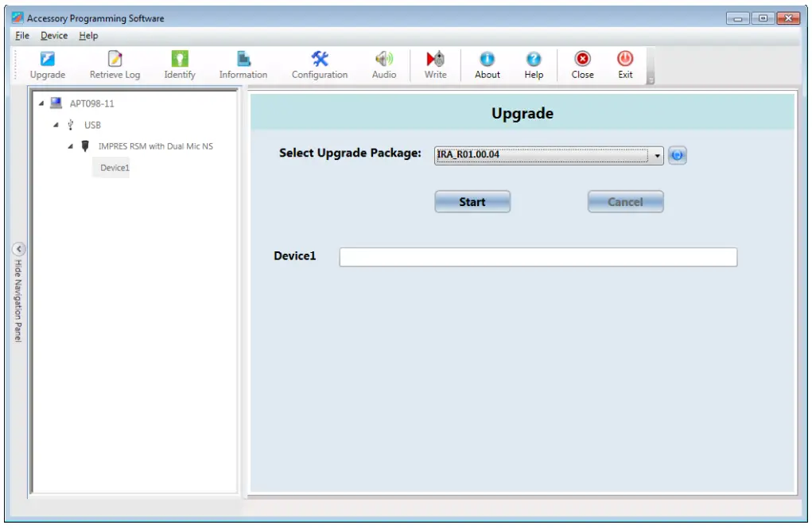This screenshot has width=812, height=529.
Task: Open the Upgrade tool
Action: [x=47, y=64]
